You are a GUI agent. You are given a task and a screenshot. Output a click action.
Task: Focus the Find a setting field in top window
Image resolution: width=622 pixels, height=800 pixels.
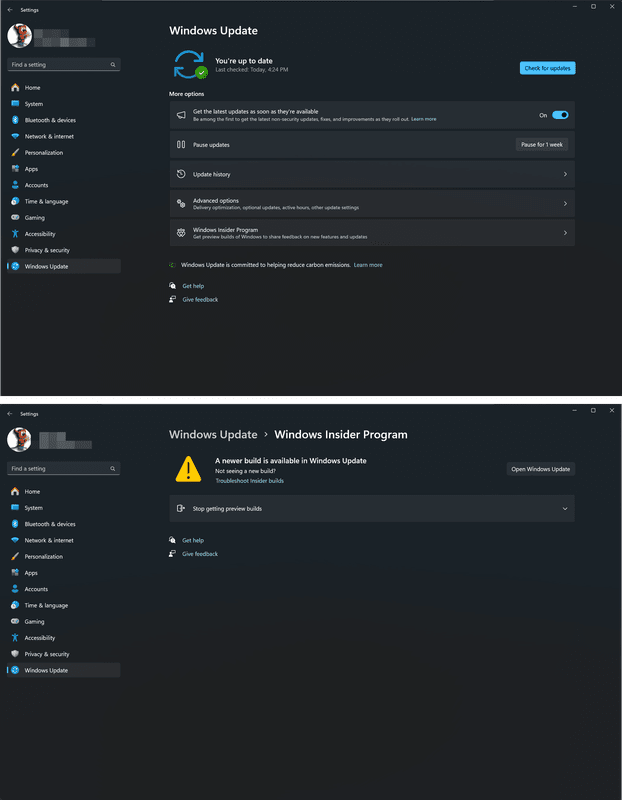point(64,65)
